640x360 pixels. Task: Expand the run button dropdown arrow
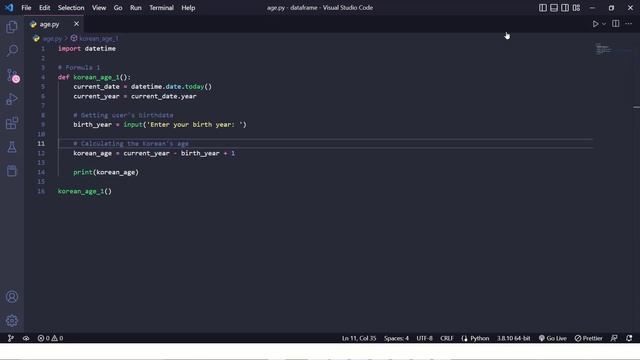[604, 24]
